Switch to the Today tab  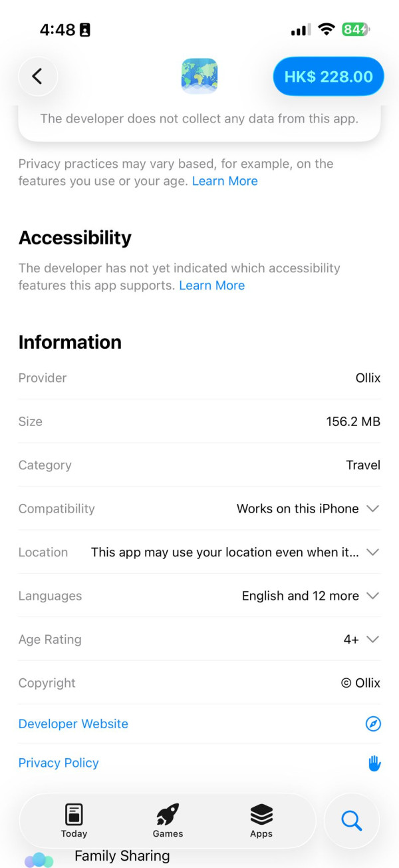coord(74,820)
